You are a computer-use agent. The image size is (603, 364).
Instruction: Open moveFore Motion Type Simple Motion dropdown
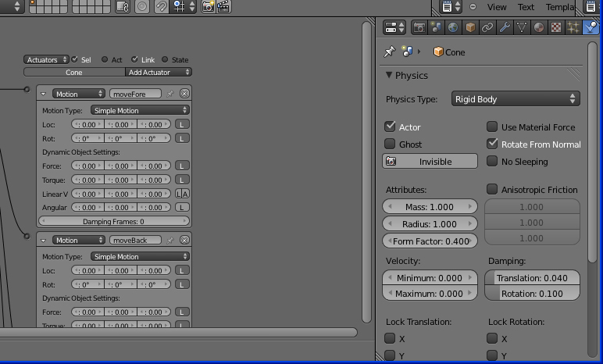pos(140,110)
